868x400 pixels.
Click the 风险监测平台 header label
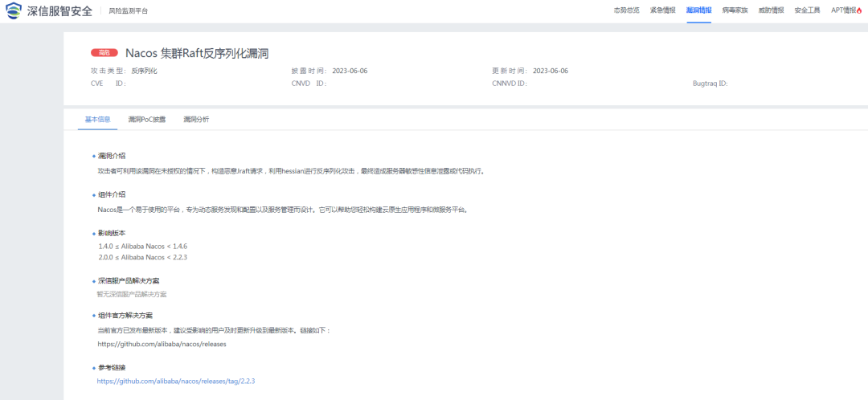pyautogui.click(x=128, y=11)
